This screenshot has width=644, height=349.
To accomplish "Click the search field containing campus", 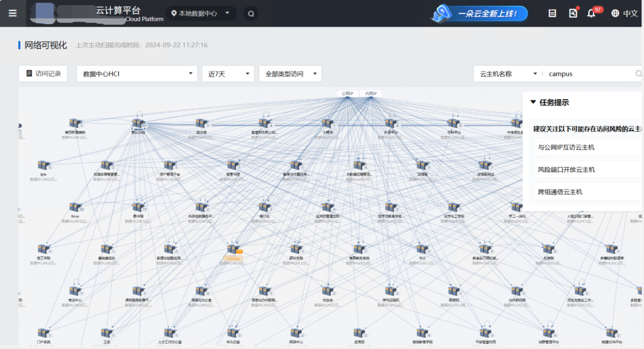I will [x=589, y=74].
